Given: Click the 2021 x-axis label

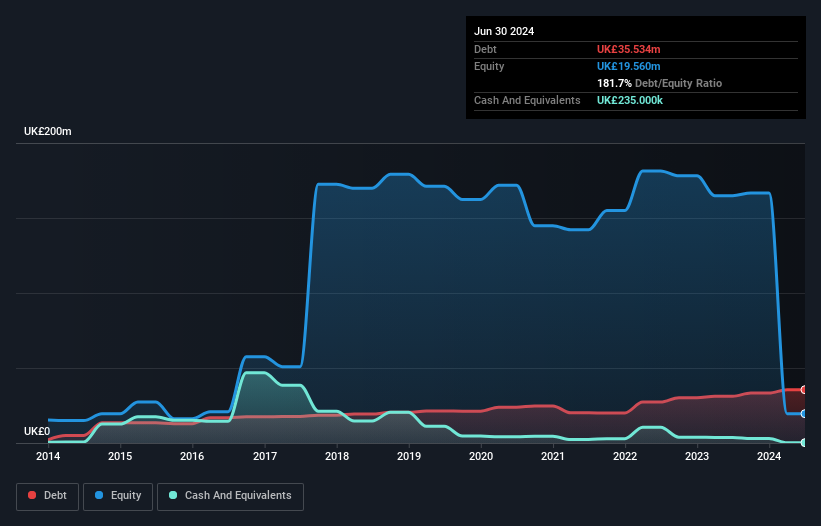Looking at the screenshot, I should tap(553, 456).
